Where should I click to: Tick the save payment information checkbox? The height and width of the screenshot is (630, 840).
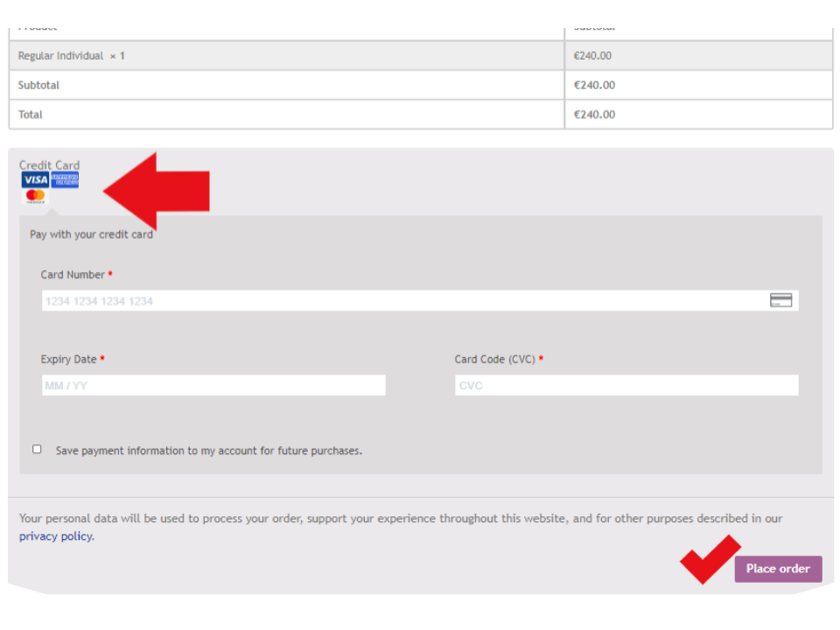pyautogui.click(x=37, y=450)
